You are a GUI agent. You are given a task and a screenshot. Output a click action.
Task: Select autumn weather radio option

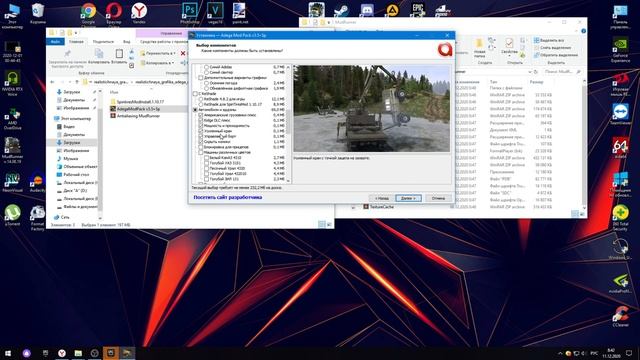point(207,83)
